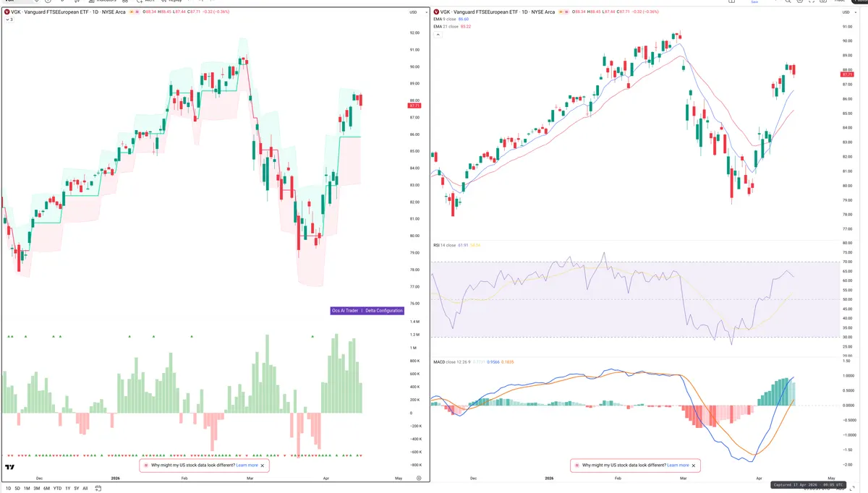The height and width of the screenshot is (493, 868).
Task: Click the 2026 label on left time axis
Action: (115, 479)
